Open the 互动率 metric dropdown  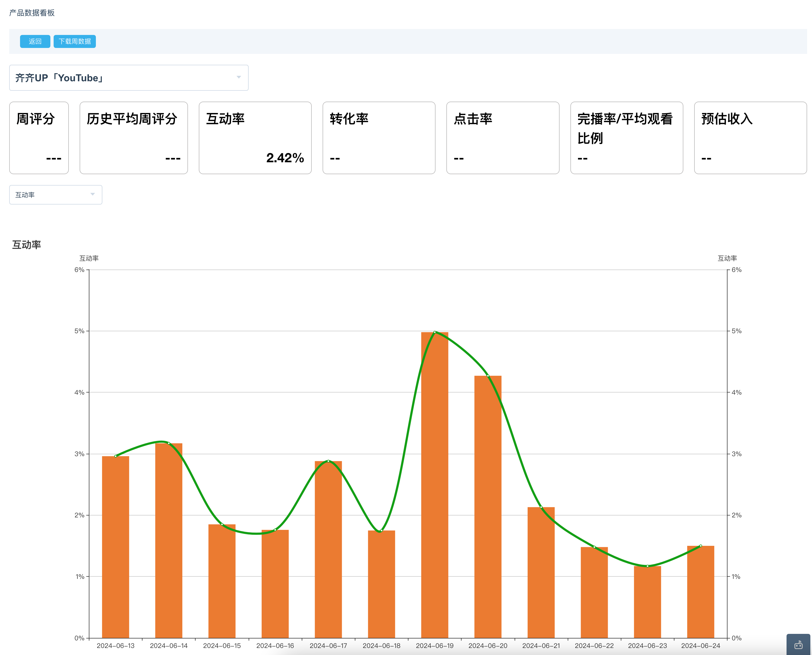pyautogui.click(x=56, y=195)
